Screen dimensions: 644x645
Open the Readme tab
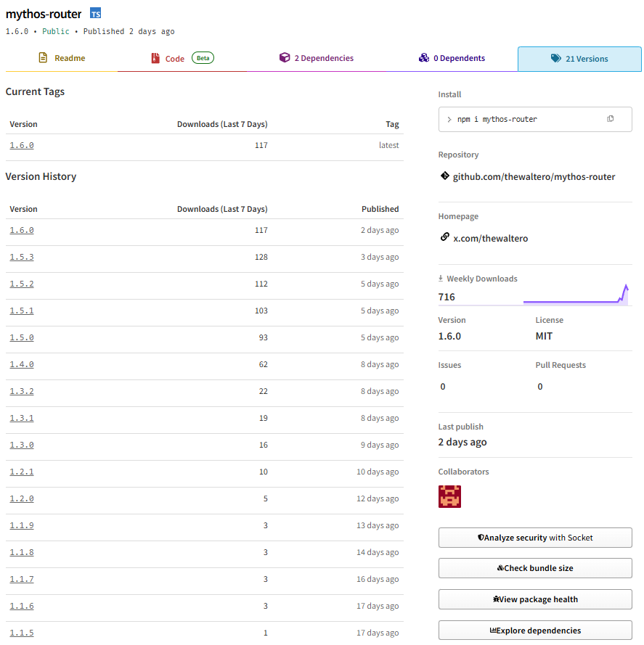click(62, 59)
